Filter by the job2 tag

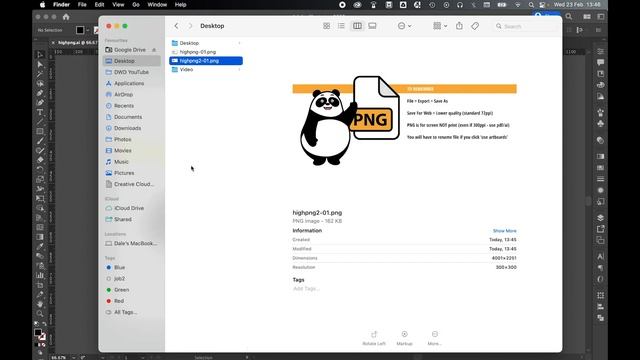click(x=116, y=278)
